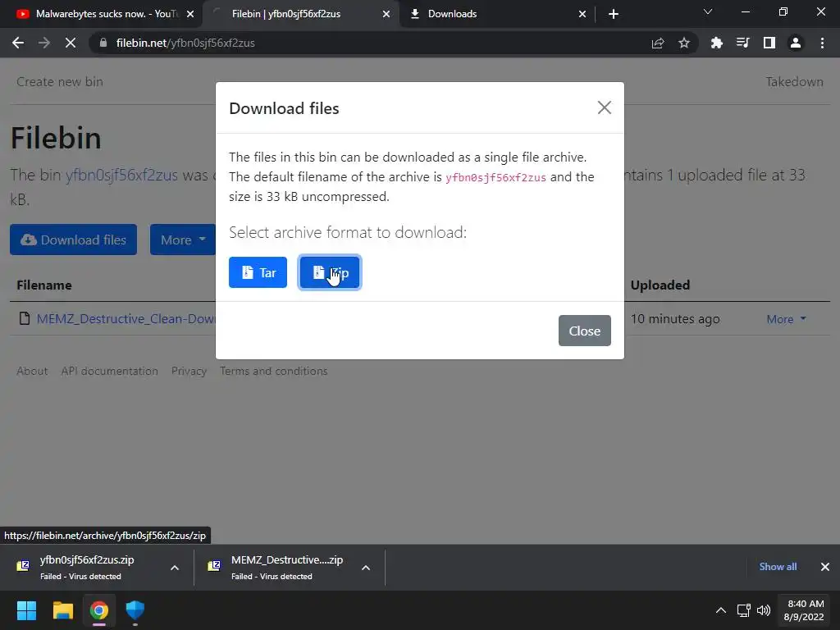Open the Windows Start menu
Viewport: 840px width, 630px height.
(x=26, y=610)
